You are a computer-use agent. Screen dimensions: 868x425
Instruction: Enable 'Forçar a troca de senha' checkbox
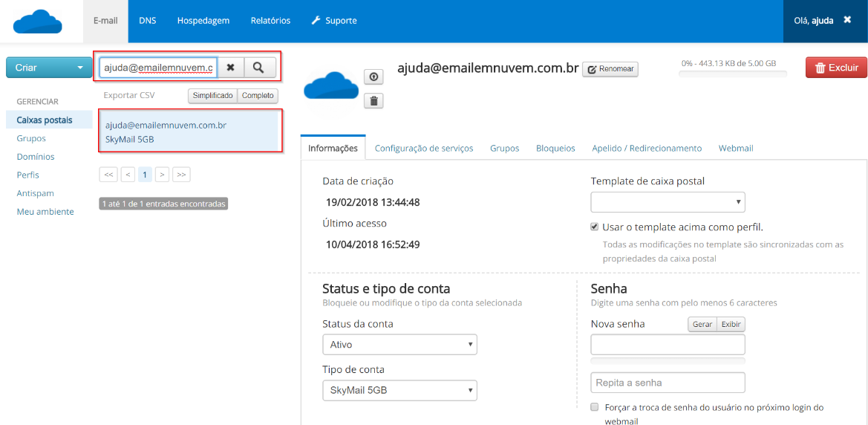(x=595, y=407)
